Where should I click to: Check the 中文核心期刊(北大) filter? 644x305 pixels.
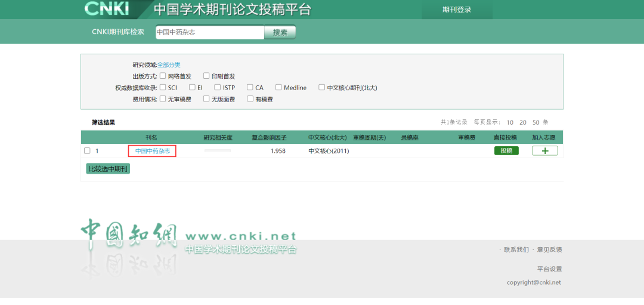coord(321,88)
